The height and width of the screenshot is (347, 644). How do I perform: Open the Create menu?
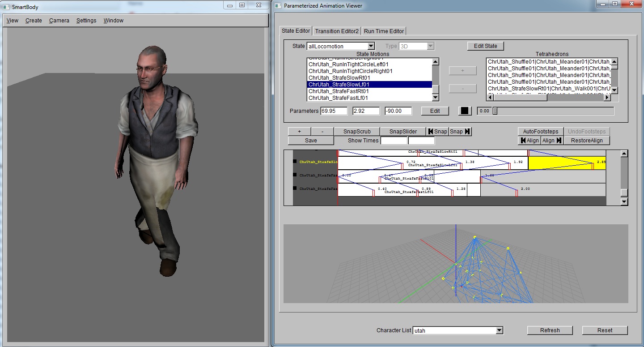point(34,21)
